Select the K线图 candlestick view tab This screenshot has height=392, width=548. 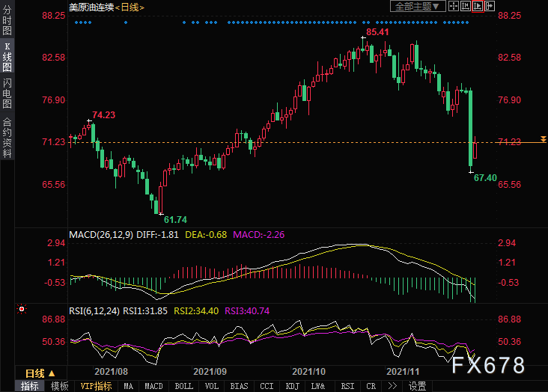click(7, 57)
